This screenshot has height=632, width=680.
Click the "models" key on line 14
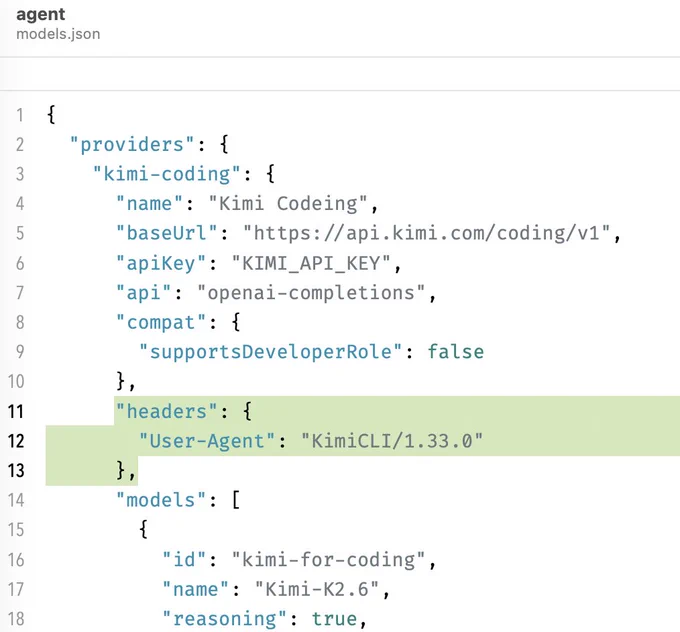click(x=161, y=500)
